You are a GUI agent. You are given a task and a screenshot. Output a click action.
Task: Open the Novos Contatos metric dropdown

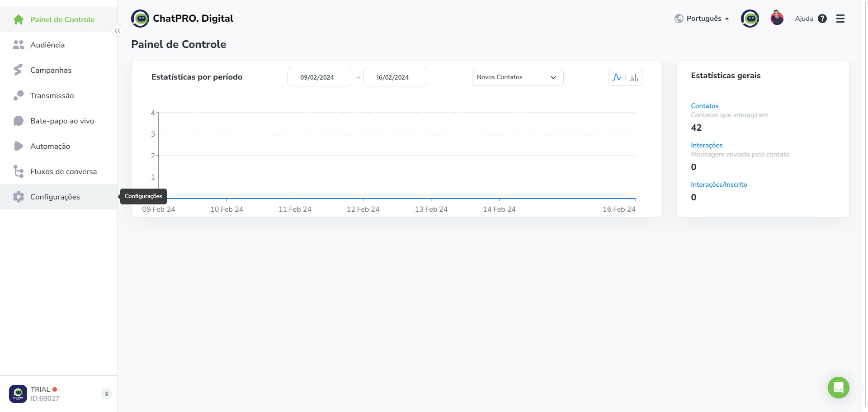click(x=518, y=77)
